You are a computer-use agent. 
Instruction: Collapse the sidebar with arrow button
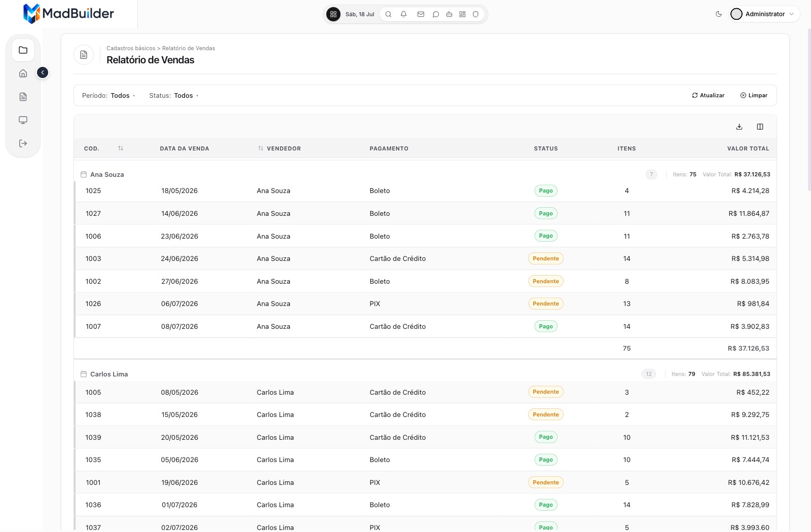point(43,72)
